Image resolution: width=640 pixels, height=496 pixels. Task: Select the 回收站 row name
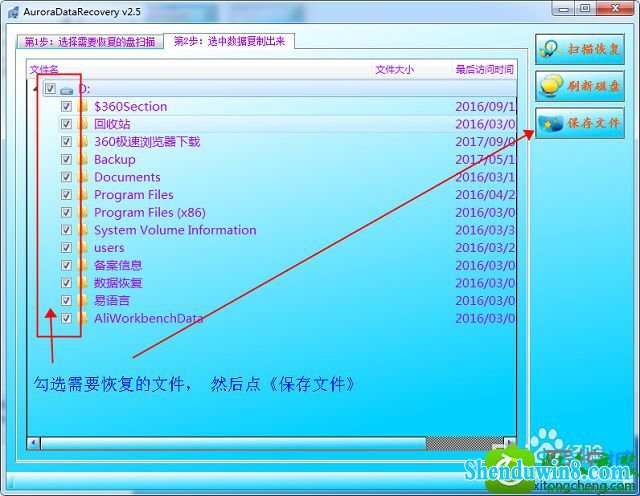pyautogui.click(x=112, y=124)
